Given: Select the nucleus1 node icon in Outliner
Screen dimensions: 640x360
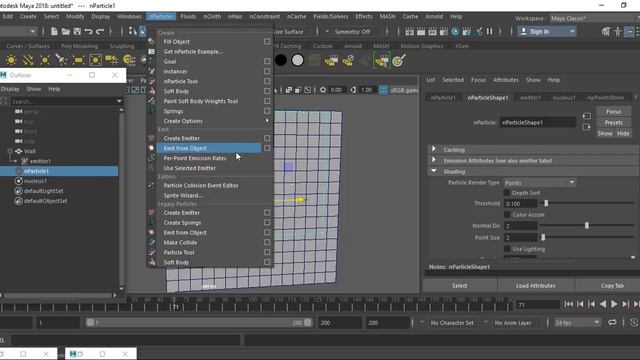Looking at the screenshot, I should click(x=18, y=181).
